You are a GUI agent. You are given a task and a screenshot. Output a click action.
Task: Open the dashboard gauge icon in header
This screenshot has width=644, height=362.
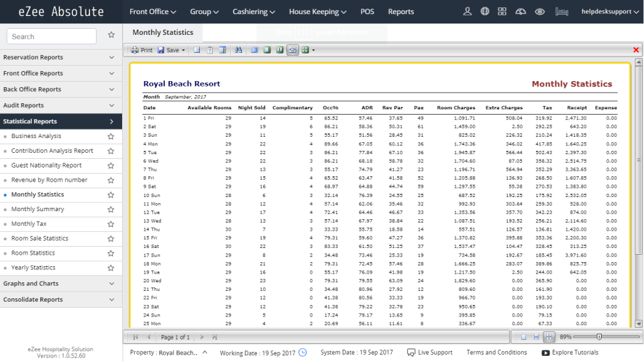pyautogui.click(x=521, y=11)
